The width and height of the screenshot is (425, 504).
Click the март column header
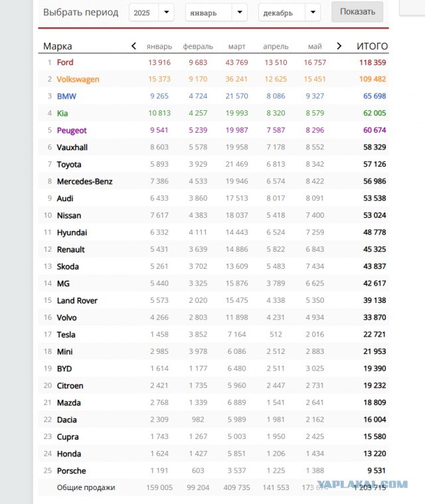pos(236,46)
